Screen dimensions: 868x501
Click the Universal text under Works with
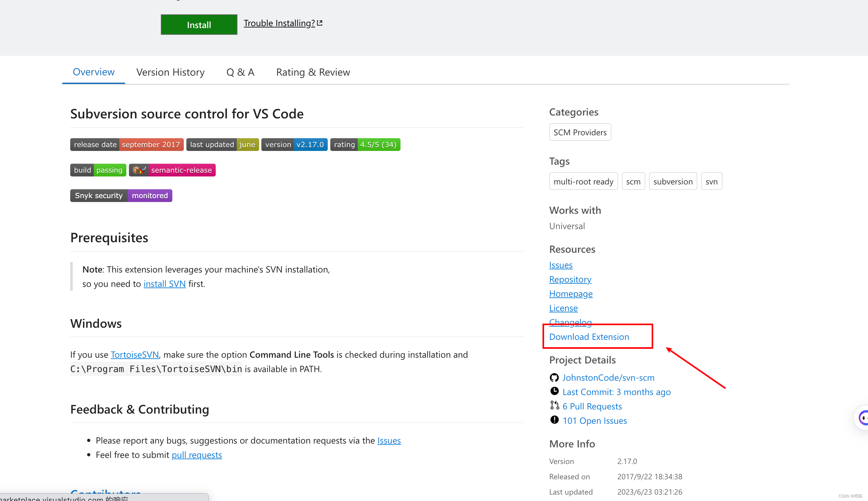567,226
